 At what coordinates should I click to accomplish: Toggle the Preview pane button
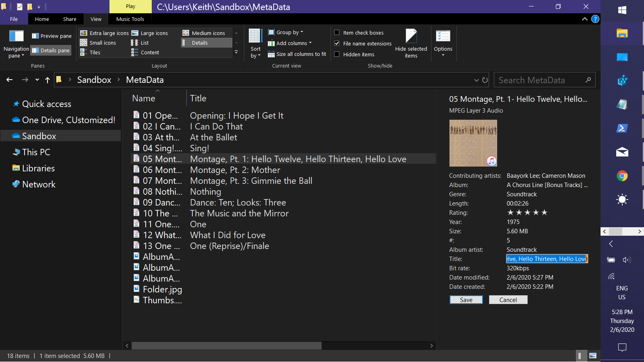click(52, 36)
